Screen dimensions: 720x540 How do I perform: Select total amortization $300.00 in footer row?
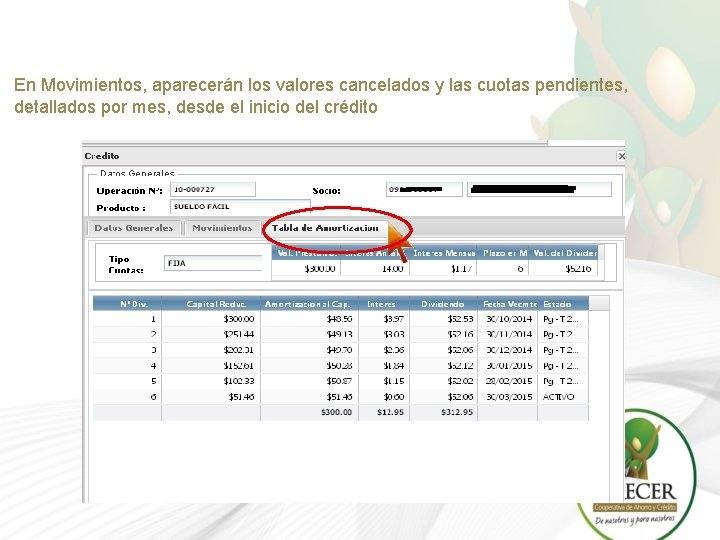(x=309, y=412)
